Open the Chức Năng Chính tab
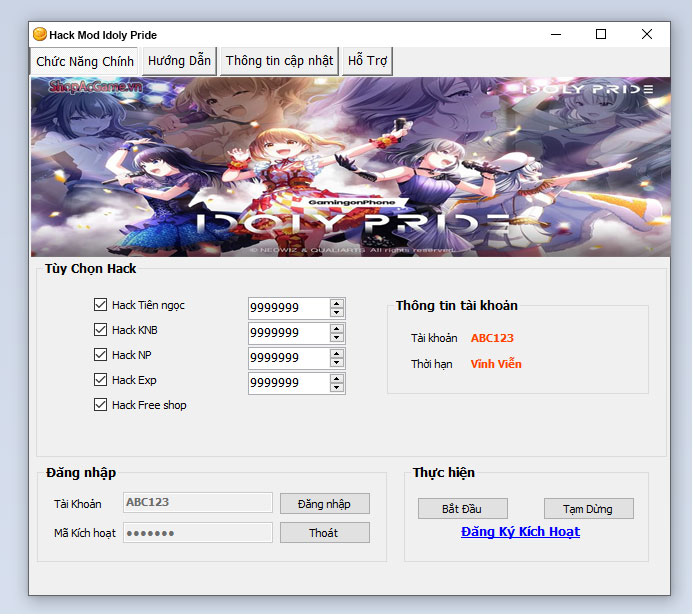This screenshot has width=693, height=616. coord(84,61)
